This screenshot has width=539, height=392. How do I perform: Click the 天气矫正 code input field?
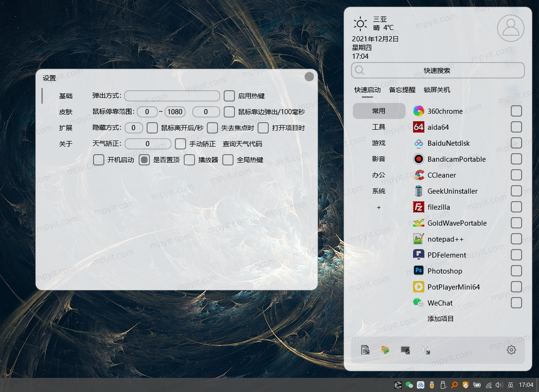148,144
